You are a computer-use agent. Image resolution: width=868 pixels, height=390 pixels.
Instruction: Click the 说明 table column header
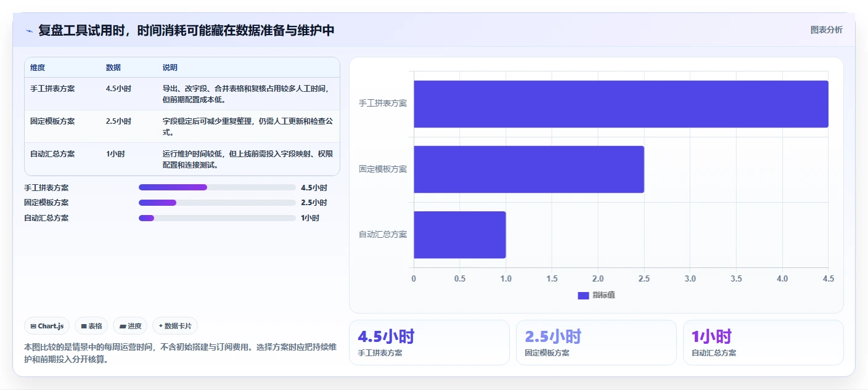click(x=170, y=68)
